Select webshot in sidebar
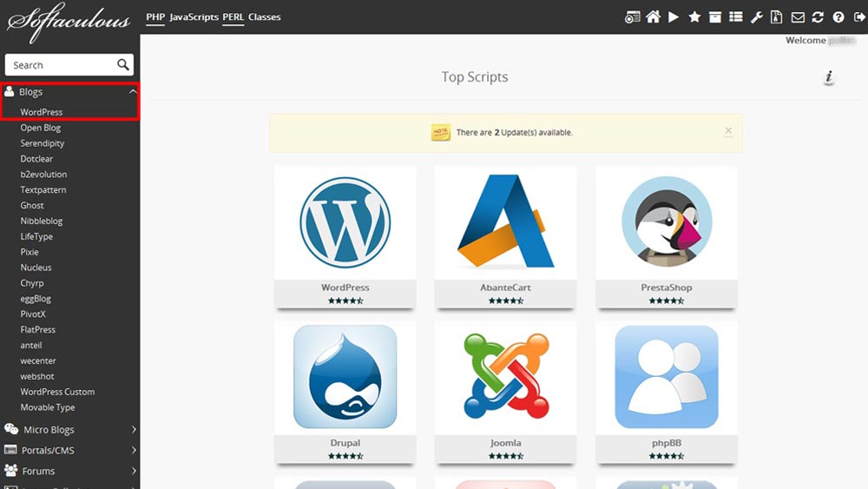The width and height of the screenshot is (868, 489). tap(37, 376)
